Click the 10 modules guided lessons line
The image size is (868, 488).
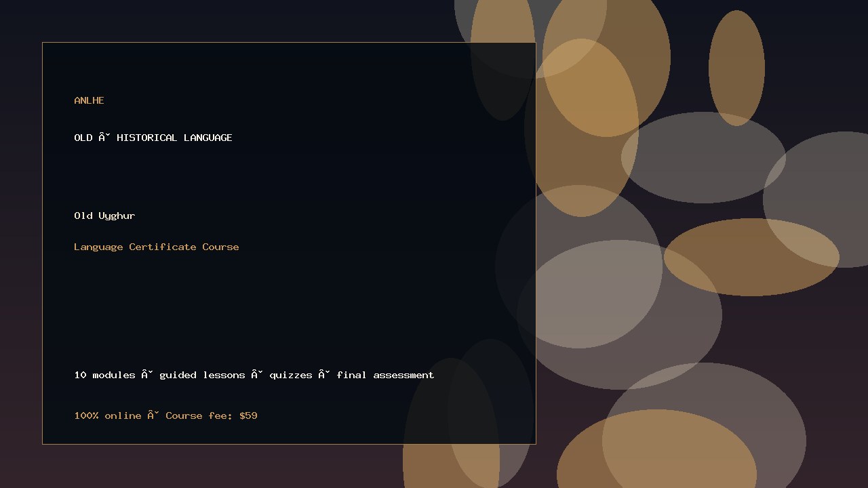click(x=254, y=375)
